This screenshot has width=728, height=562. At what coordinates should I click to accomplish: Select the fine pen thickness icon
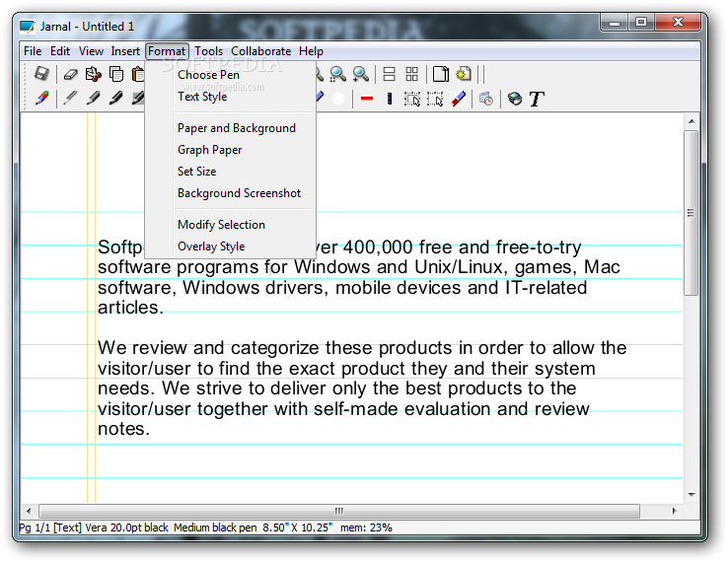point(70,99)
